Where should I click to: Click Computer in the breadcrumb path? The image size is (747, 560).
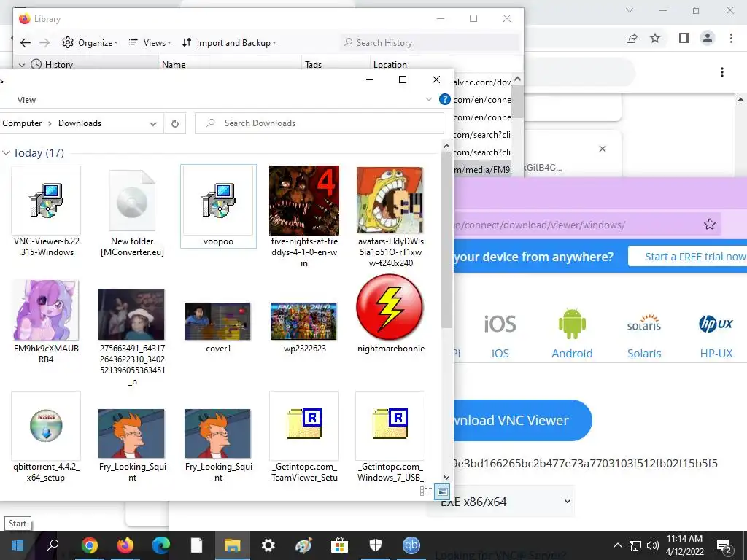tap(22, 123)
